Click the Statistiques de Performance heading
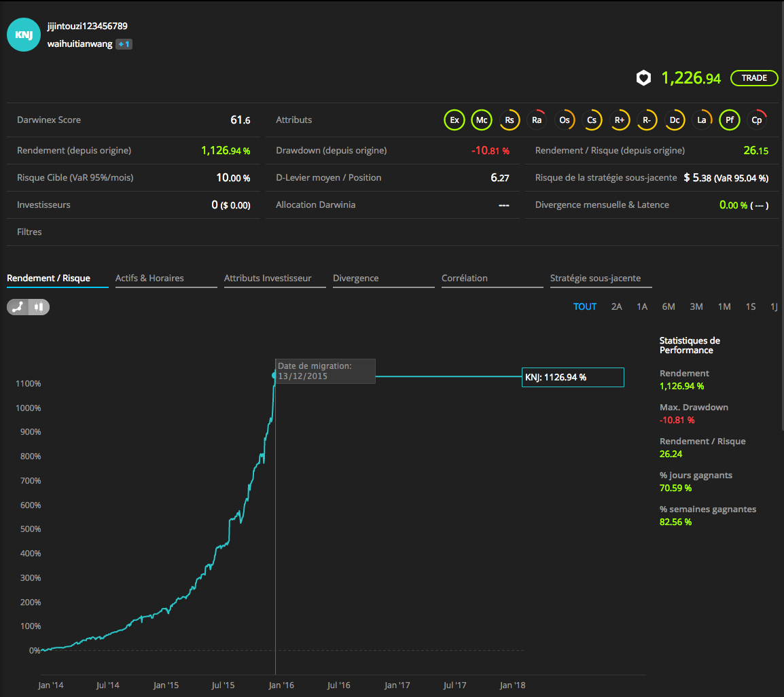This screenshot has width=784, height=697. point(690,346)
